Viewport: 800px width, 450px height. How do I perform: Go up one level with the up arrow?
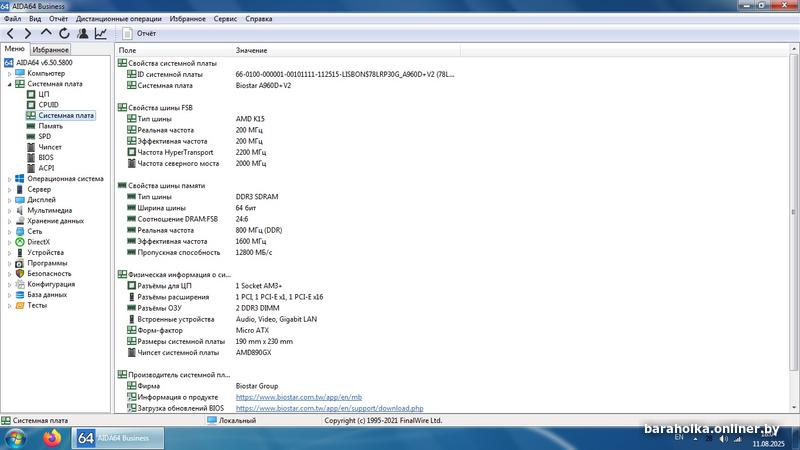click(46, 33)
